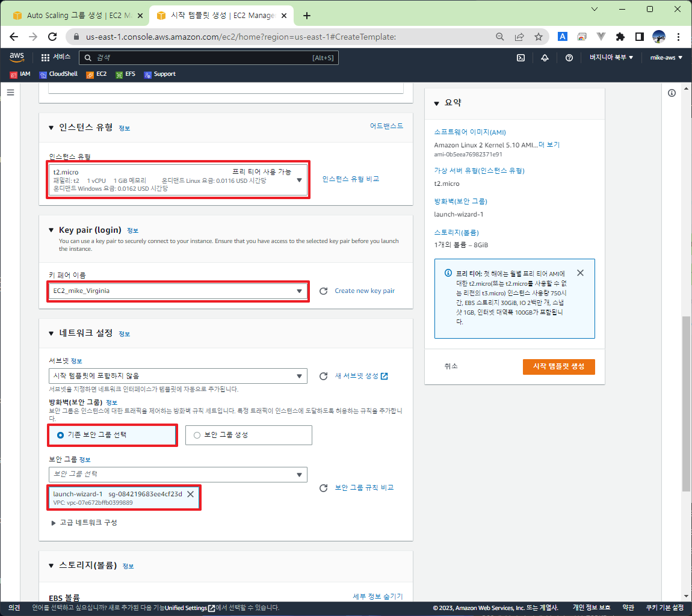Collapse the Instance type section

pos(51,128)
